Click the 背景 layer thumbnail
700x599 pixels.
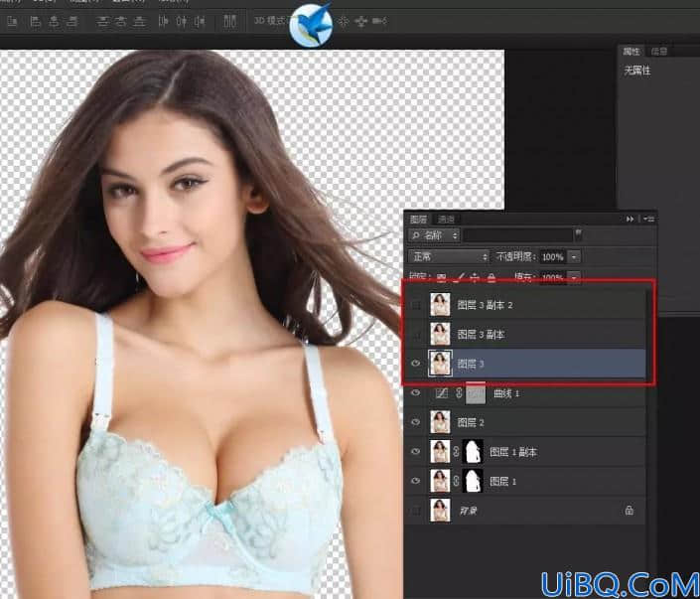440,511
